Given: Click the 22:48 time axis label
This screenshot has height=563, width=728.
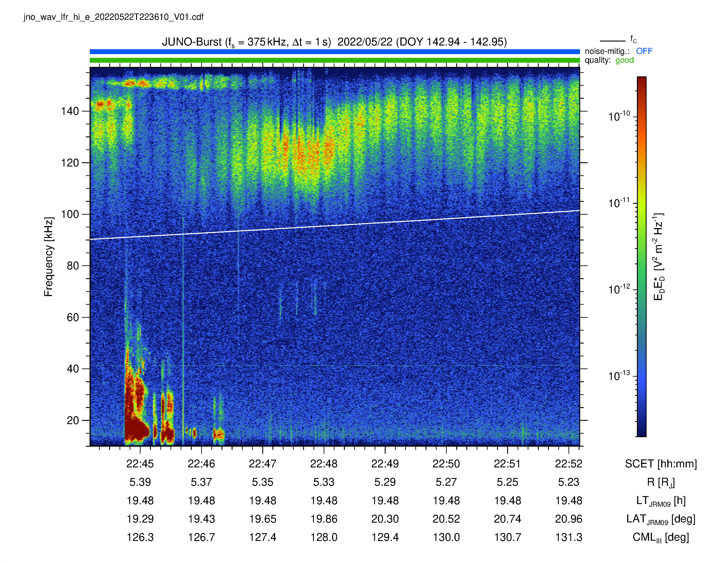Looking at the screenshot, I should click(324, 464).
